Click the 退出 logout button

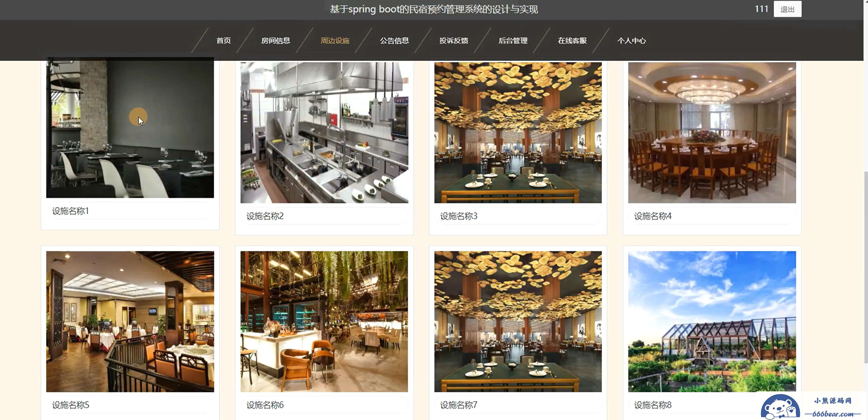pyautogui.click(x=787, y=9)
